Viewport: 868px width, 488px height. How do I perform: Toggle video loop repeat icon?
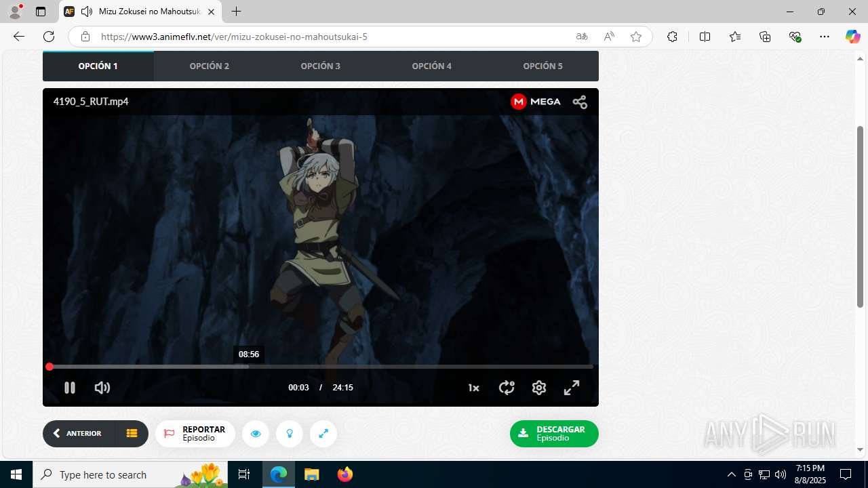pos(507,388)
